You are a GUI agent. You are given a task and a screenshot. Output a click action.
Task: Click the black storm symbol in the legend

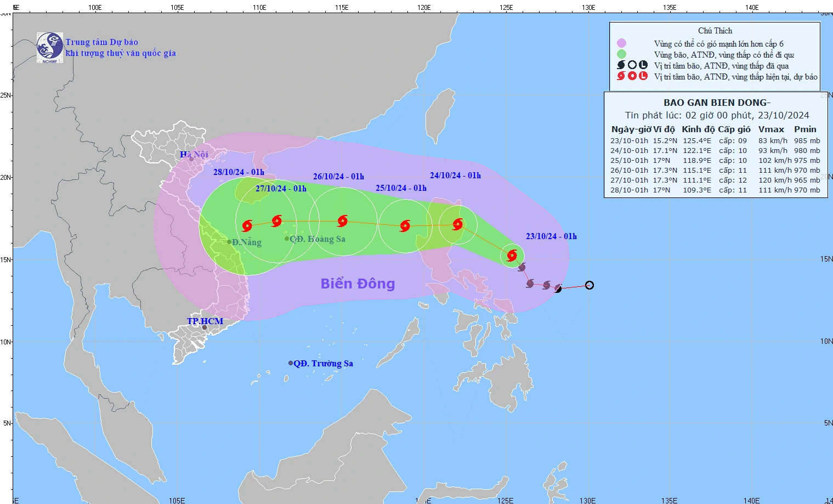(621, 65)
